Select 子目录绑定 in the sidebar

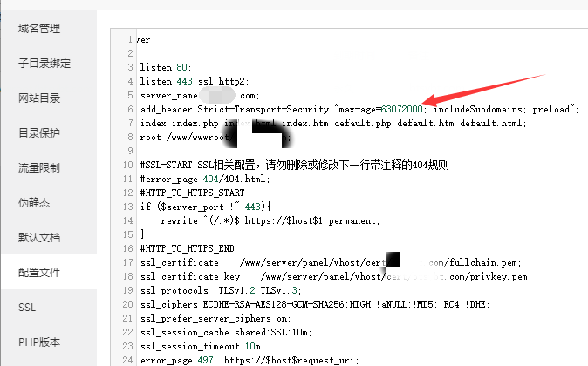click(44, 63)
